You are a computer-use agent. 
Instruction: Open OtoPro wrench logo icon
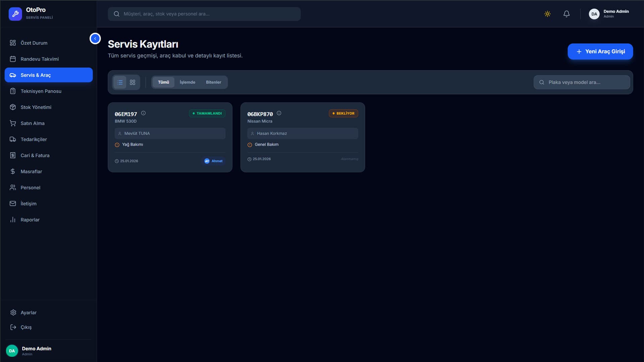[x=15, y=14]
